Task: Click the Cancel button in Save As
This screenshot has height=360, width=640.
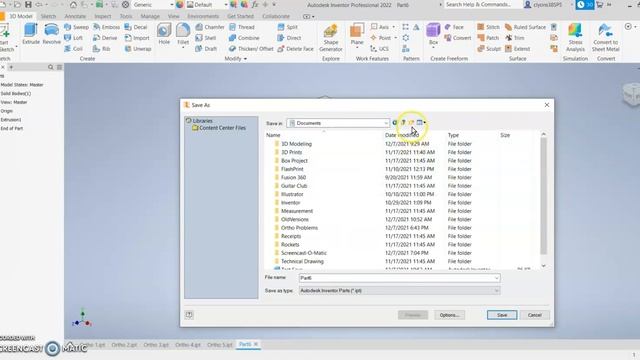Action: [534, 315]
